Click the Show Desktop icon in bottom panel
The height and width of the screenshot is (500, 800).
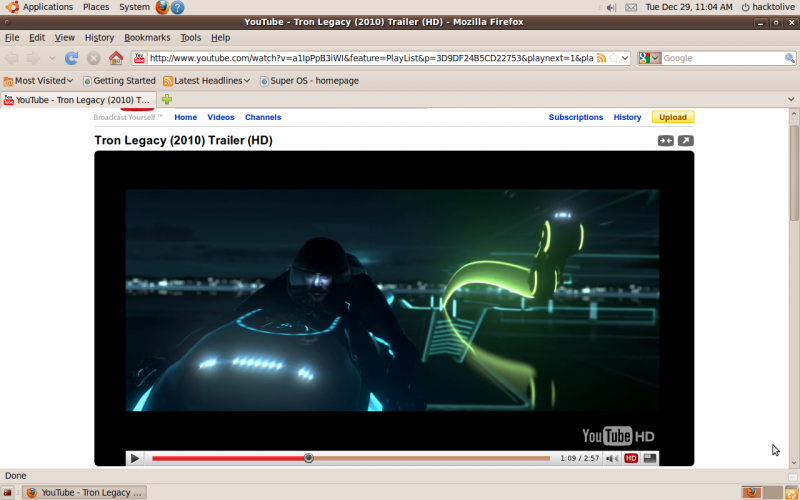[8, 493]
